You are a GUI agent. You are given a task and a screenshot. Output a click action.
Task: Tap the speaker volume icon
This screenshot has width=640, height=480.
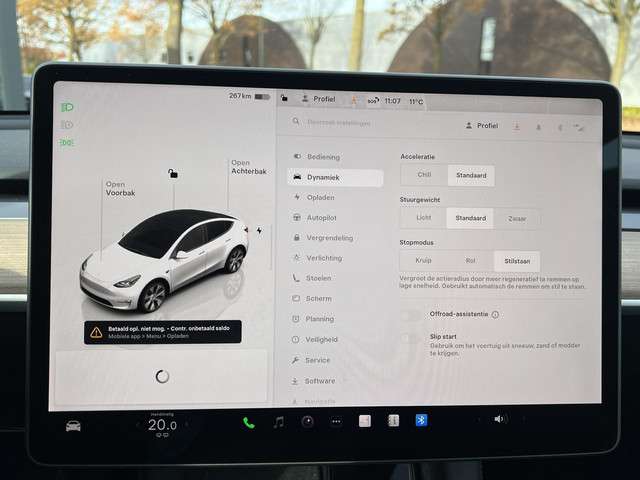[499, 419]
